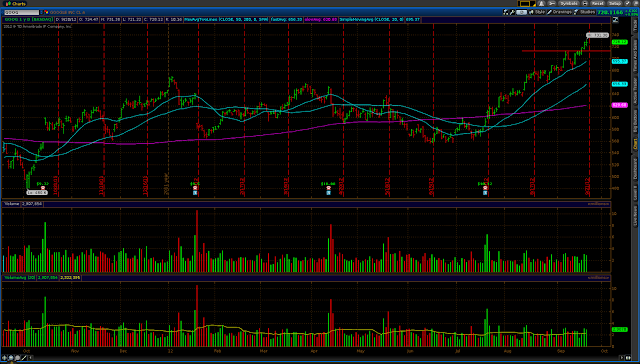Open the Charts tab

pyautogui.click(x=16, y=3)
